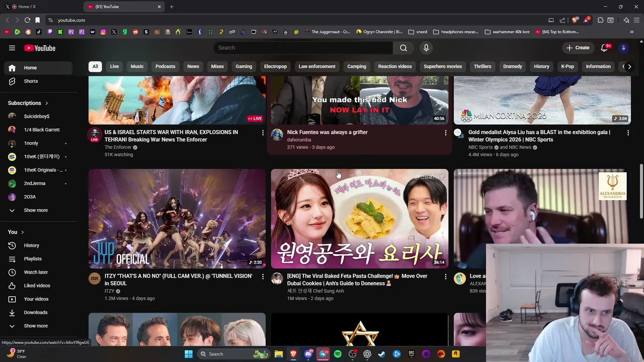Open Nick Fuentes grifter video title

[x=328, y=132]
